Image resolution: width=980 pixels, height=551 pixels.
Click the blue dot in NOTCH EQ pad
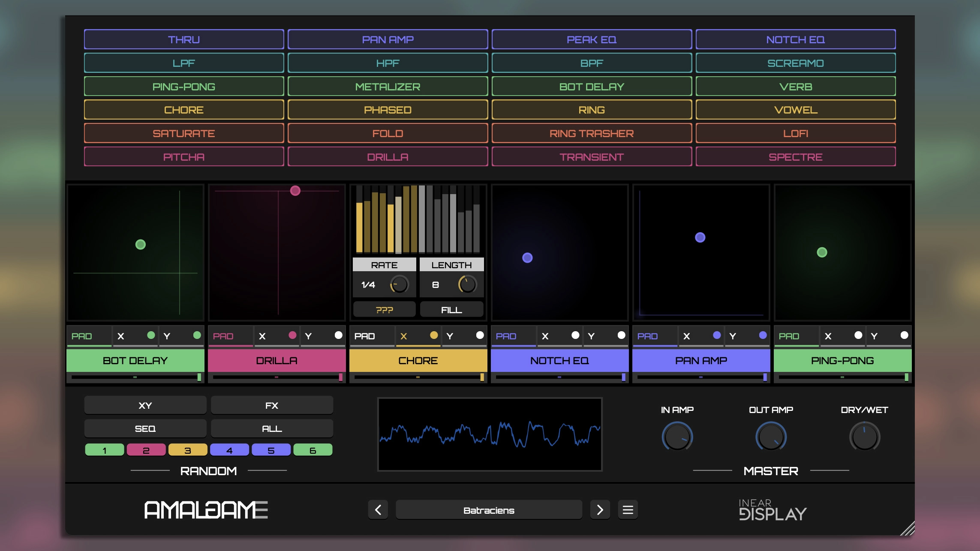[527, 258]
